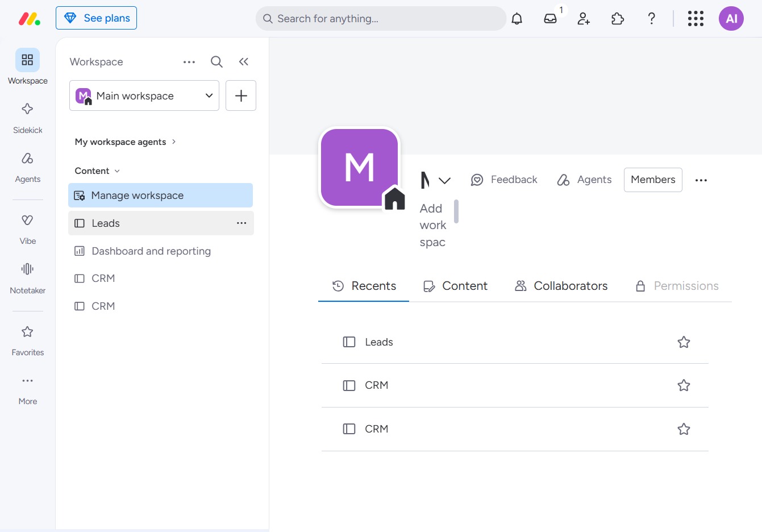The image size is (762, 532).
Task: Switch to the Permissions tab
Action: point(677,286)
